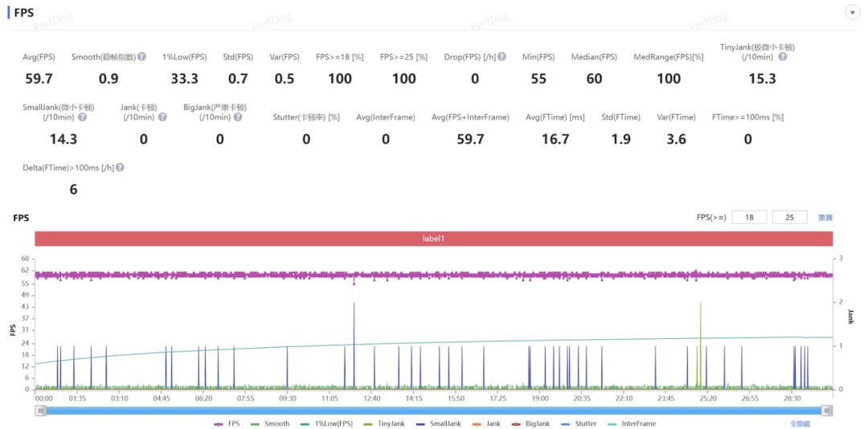The width and height of the screenshot is (868, 429).
Task: Click the TinyJank info question mark
Action: coord(782,57)
